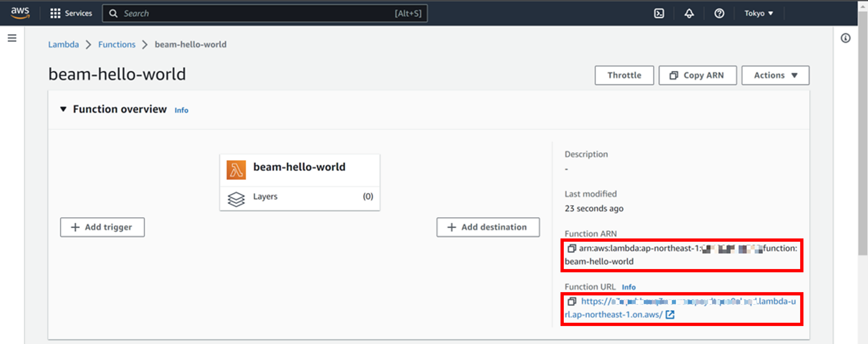Click the Lambda function icon on beam-hello-world card

click(x=237, y=169)
